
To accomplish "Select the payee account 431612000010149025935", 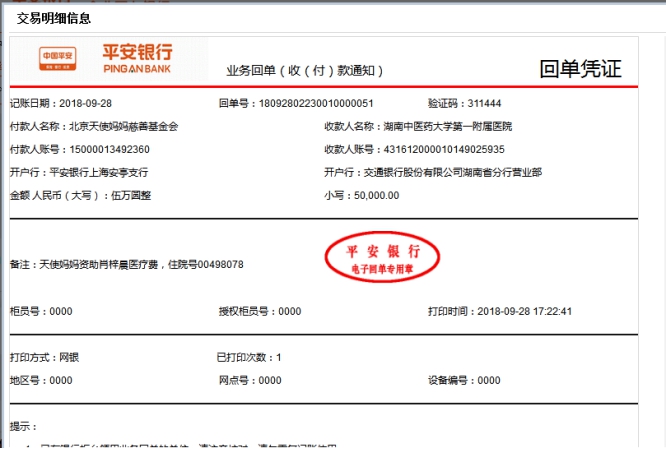I will [444, 150].
